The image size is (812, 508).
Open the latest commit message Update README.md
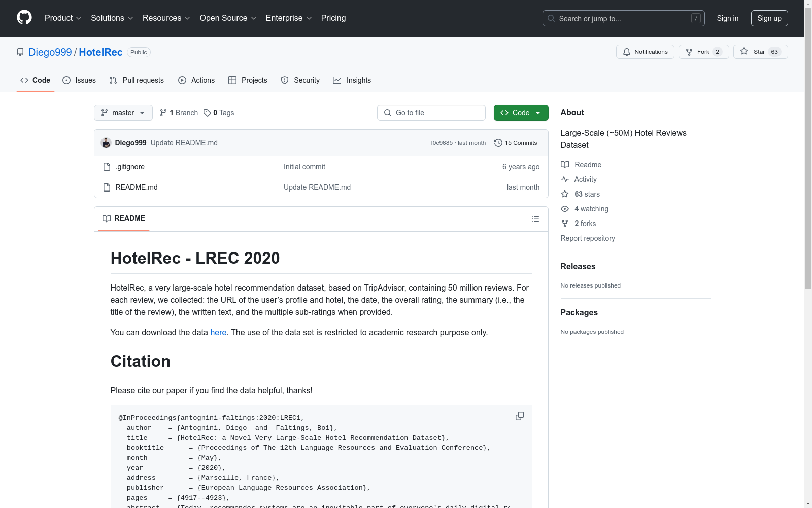click(x=184, y=143)
